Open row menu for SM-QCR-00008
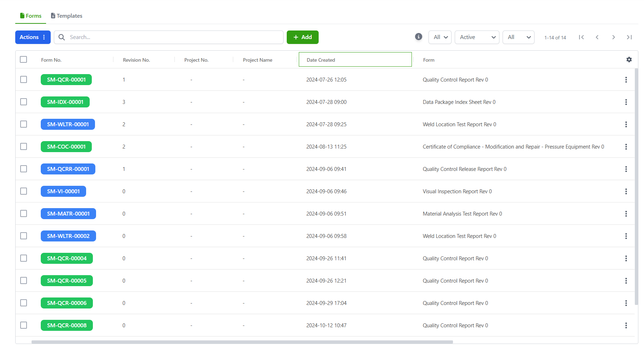This screenshot has width=644, height=345. click(x=626, y=325)
